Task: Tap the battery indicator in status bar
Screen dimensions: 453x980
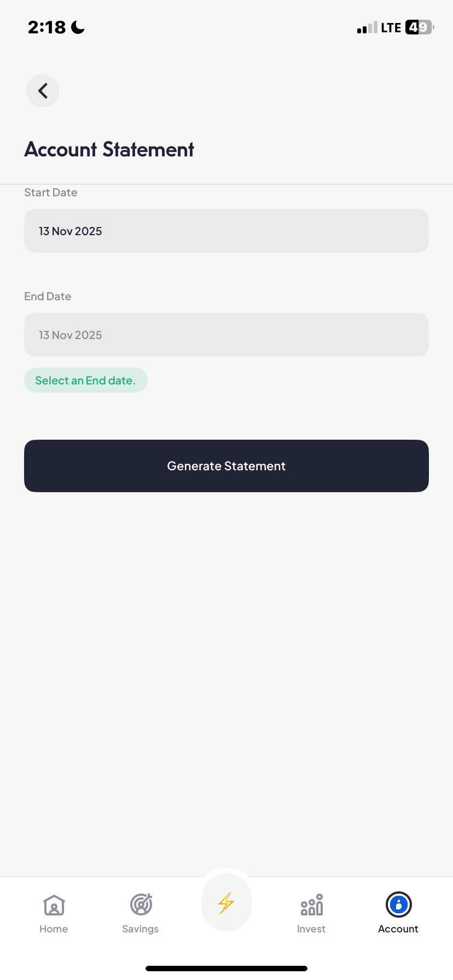Action: (x=419, y=27)
